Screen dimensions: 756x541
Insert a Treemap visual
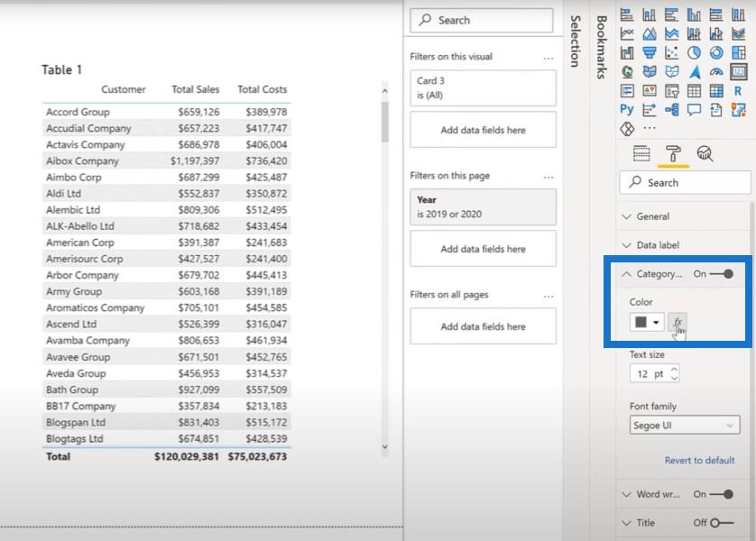point(738,52)
